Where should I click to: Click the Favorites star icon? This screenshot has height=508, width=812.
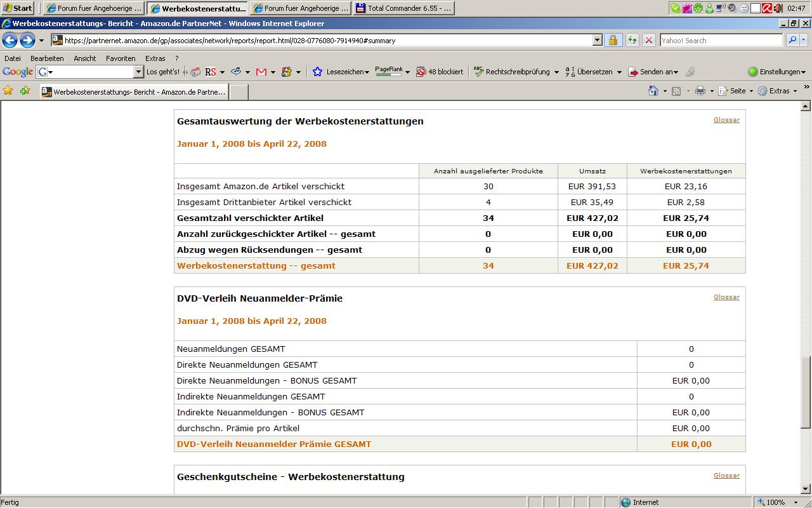point(8,91)
